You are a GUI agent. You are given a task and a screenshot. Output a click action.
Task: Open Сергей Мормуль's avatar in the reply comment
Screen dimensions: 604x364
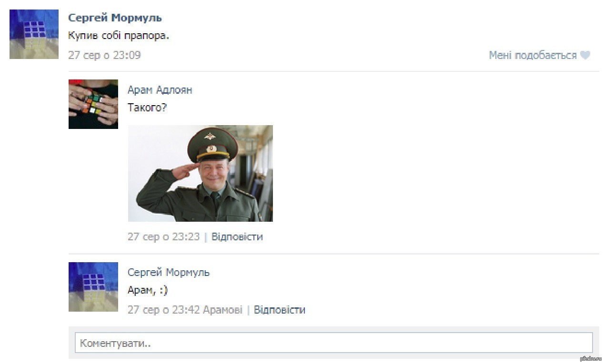93,287
